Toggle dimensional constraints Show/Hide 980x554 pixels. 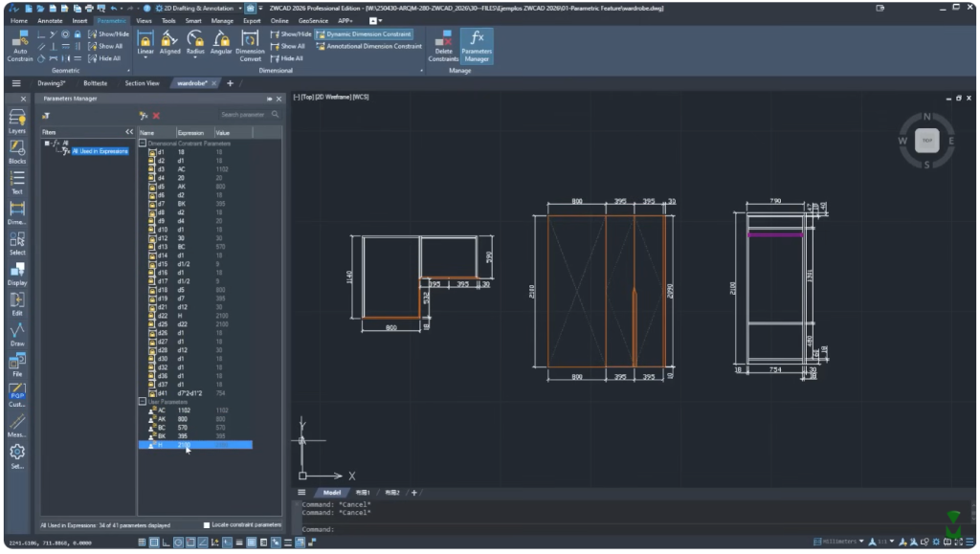[291, 34]
